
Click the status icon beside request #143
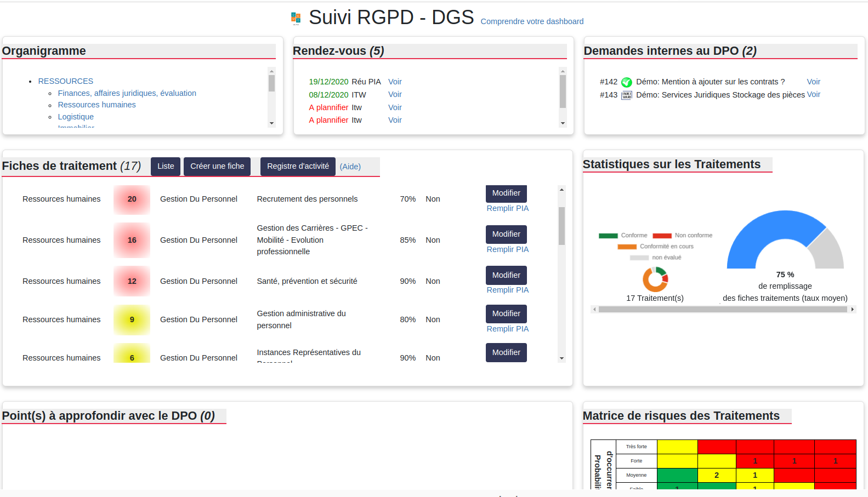coord(626,95)
